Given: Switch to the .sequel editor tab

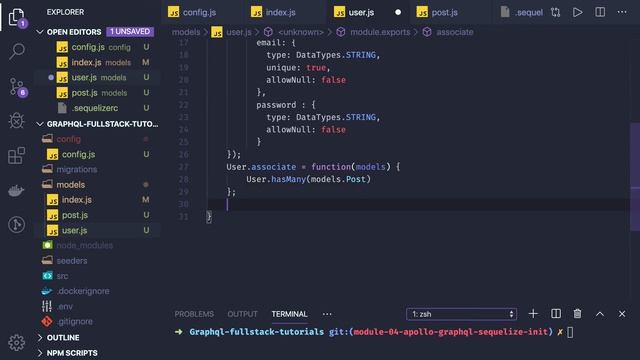Looking at the screenshot, I should (x=522, y=12).
